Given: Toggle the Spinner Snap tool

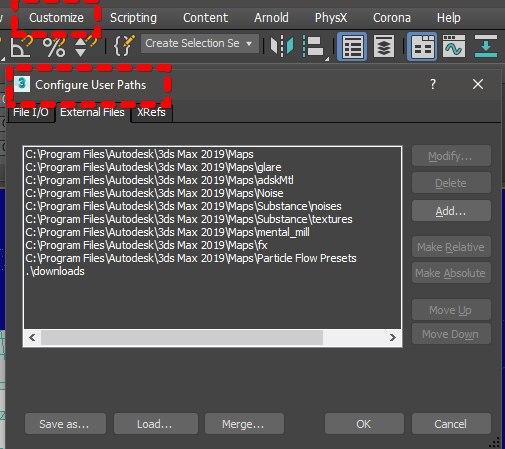Looking at the screenshot, I should 85,46.
